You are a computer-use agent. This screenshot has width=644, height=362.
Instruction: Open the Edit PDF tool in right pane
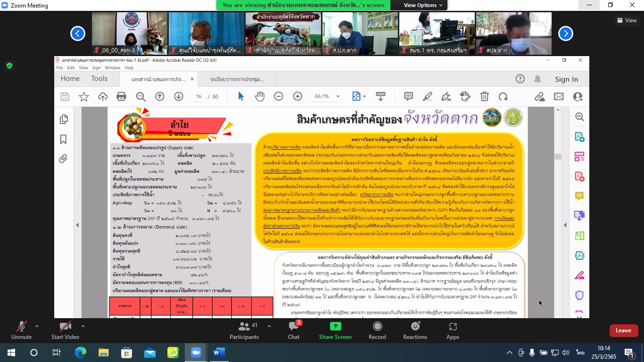coord(579,156)
